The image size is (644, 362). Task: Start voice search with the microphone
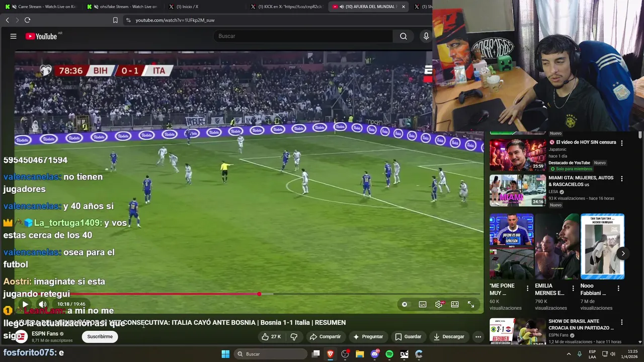pos(426,36)
